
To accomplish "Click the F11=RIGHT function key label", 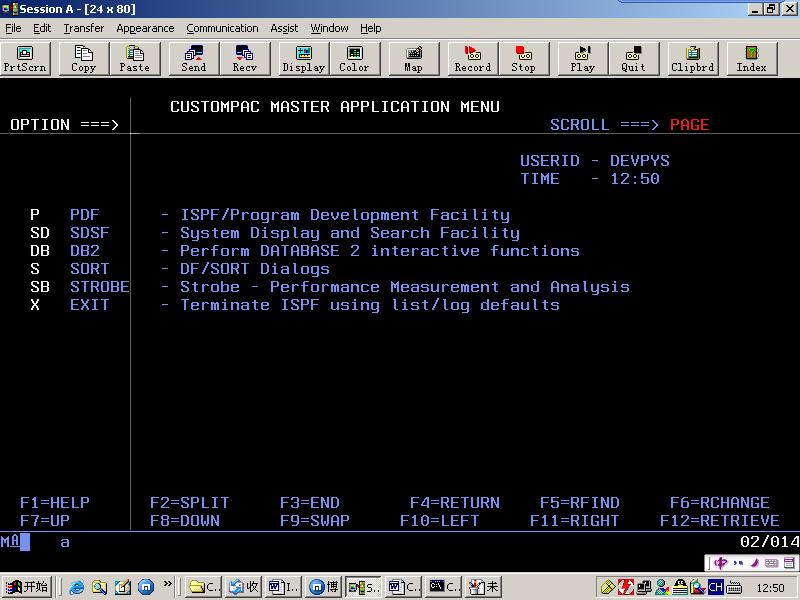I will (574, 520).
